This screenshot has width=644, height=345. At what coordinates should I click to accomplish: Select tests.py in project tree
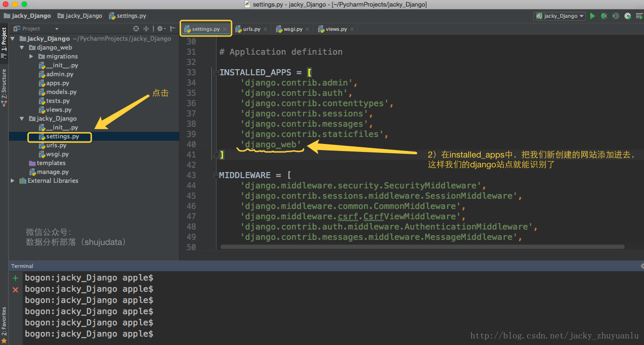[x=54, y=101]
